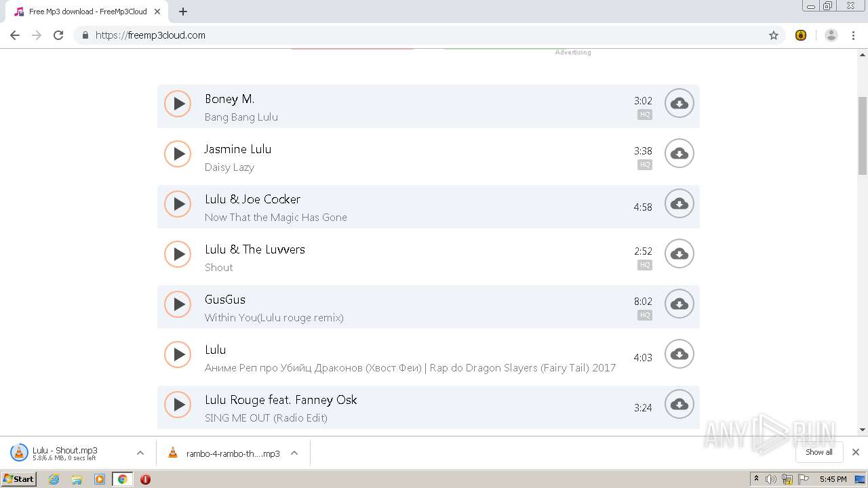Open Chrome profile avatar menu

point(831,35)
